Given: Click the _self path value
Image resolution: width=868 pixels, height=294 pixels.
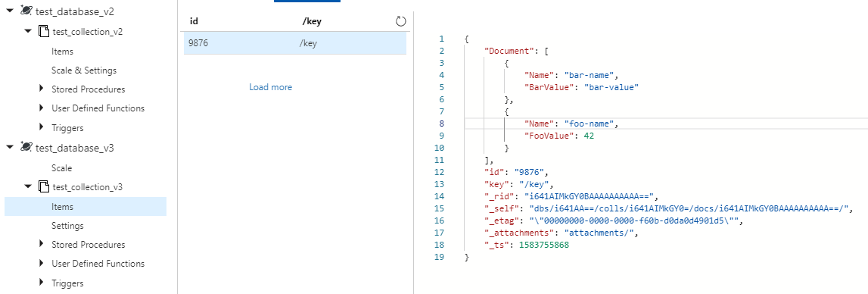Looking at the screenshot, I should (689, 208).
